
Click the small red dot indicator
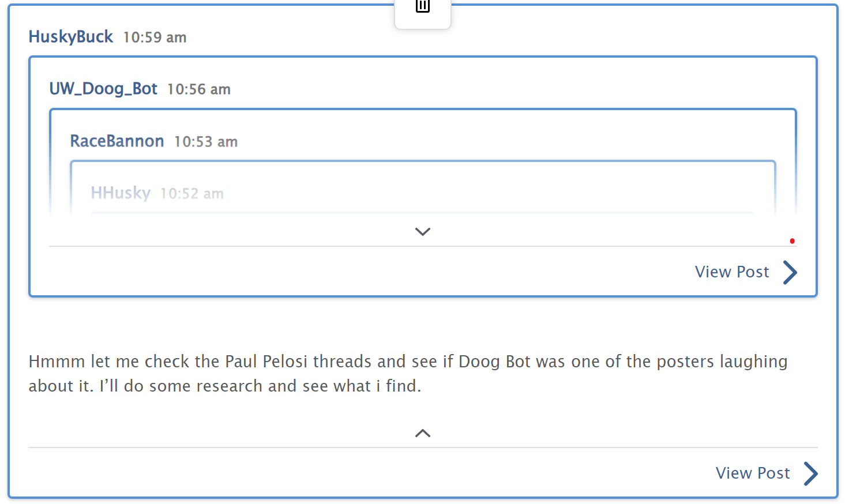pos(792,241)
